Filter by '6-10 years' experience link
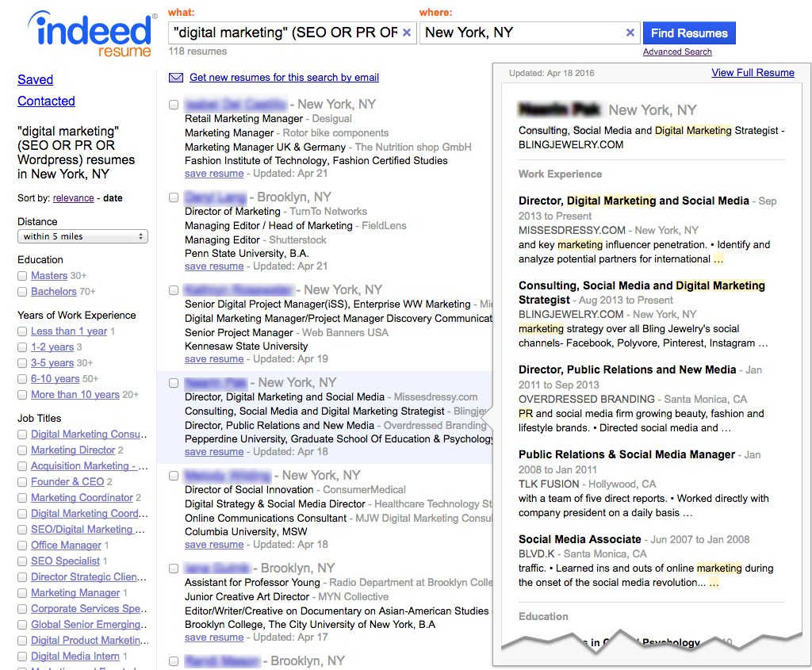 pos(55,379)
